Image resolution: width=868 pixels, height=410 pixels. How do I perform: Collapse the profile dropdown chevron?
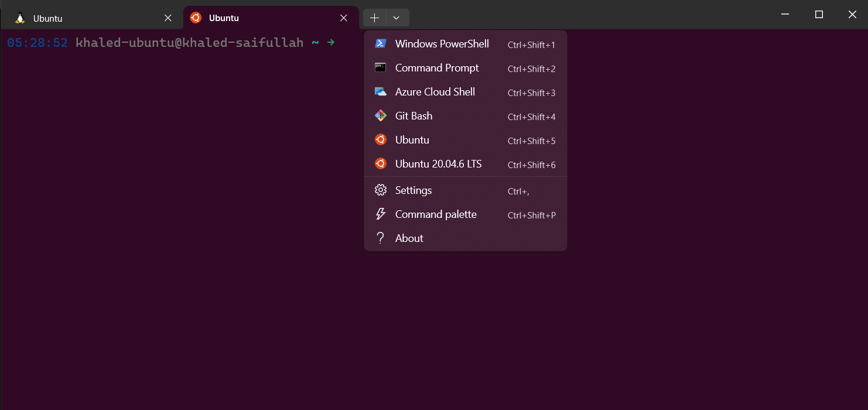[x=397, y=18]
